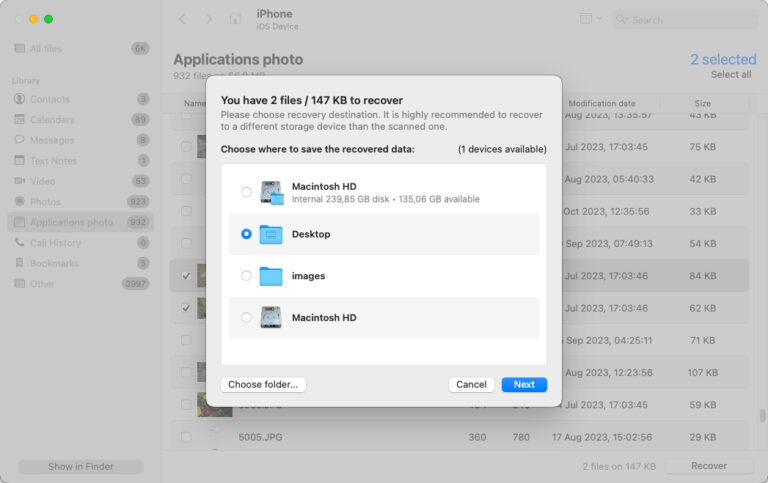Image resolution: width=768 pixels, height=483 pixels.
Task: Check the 5005.JPG file checkbox
Action: point(186,437)
